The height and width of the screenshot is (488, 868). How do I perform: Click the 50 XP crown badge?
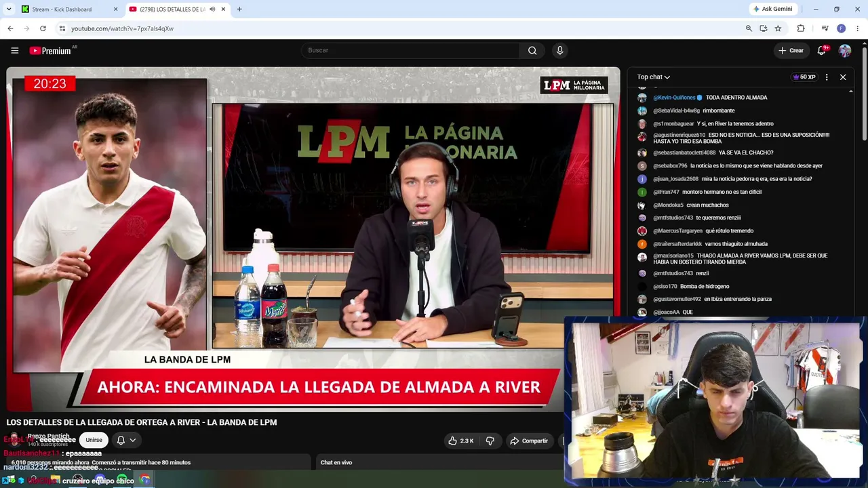coord(804,77)
